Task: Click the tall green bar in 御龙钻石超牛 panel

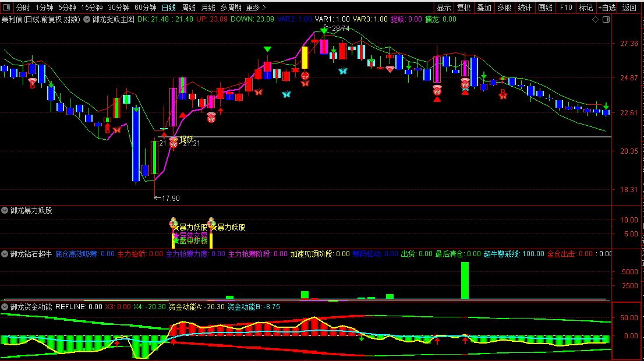Action: tap(465, 280)
